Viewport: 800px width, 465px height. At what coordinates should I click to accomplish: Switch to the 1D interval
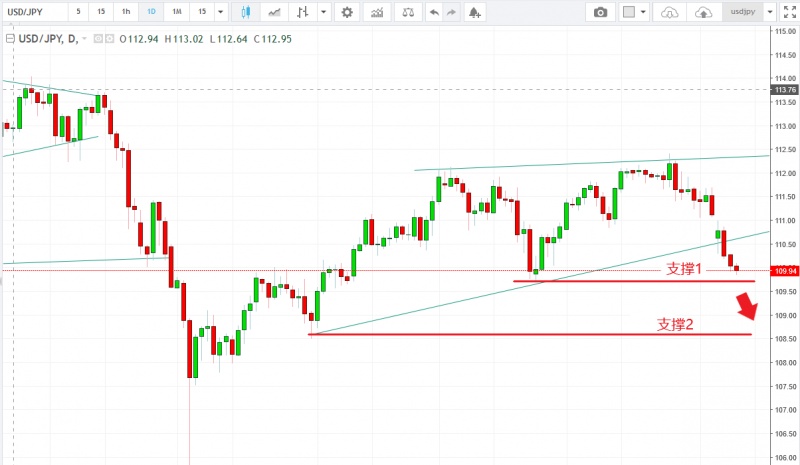coord(151,12)
